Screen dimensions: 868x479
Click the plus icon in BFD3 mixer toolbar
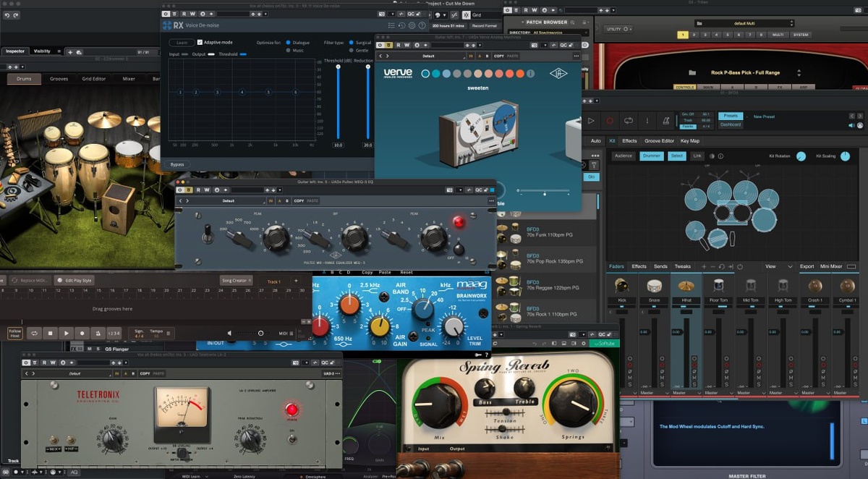(x=704, y=266)
